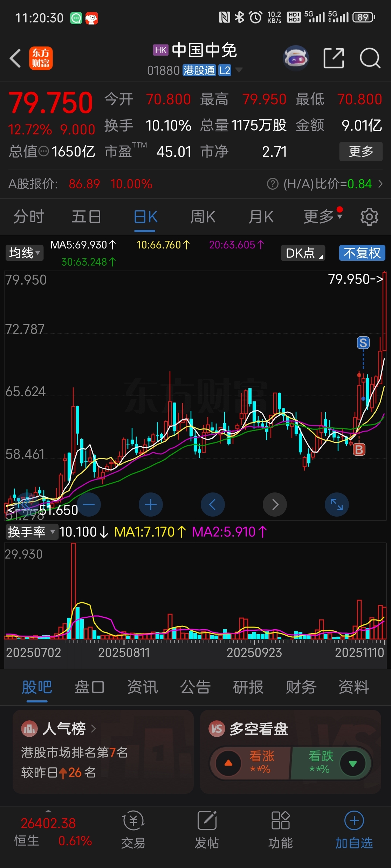Image resolution: width=391 pixels, height=868 pixels.
Task: Tap the 79.750 current price
Action: tap(50, 103)
